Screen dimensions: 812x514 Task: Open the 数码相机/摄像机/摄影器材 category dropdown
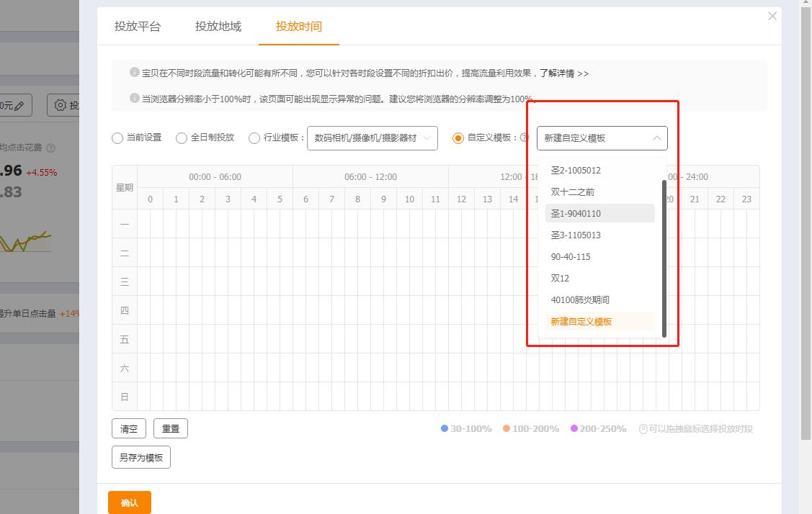(x=372, y=137)
